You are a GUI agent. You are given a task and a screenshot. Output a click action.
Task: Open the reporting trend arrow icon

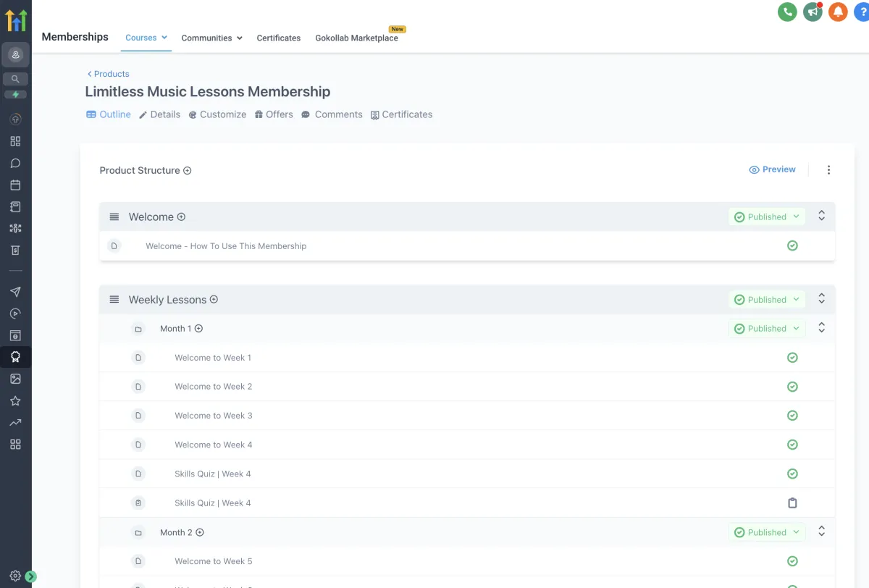[16, 422]
